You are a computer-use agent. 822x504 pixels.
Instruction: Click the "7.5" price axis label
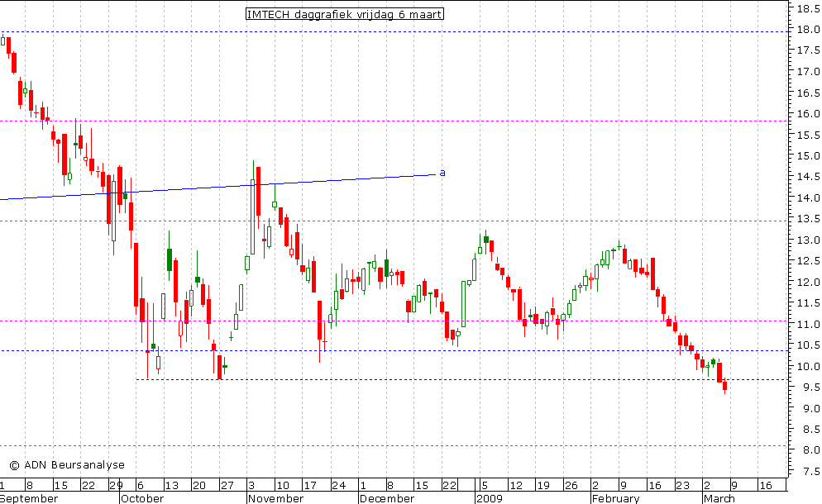click(811, 471)
